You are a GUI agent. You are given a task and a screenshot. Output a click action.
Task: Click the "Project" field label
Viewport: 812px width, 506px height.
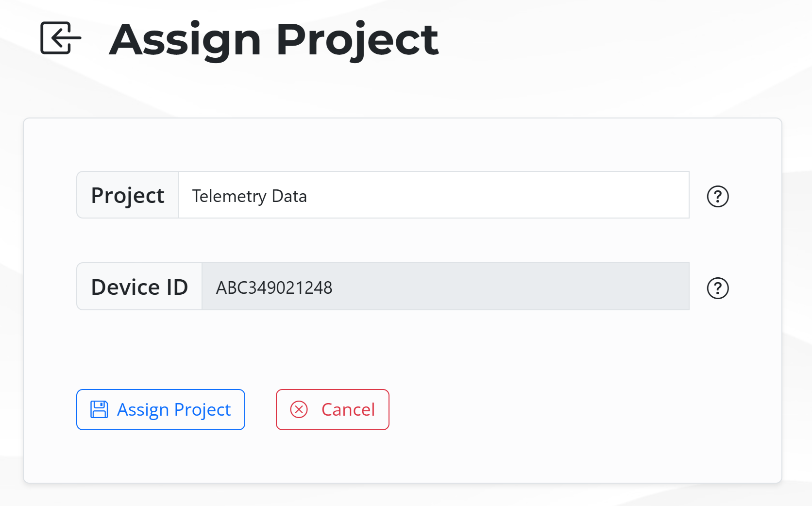point(128,195)
